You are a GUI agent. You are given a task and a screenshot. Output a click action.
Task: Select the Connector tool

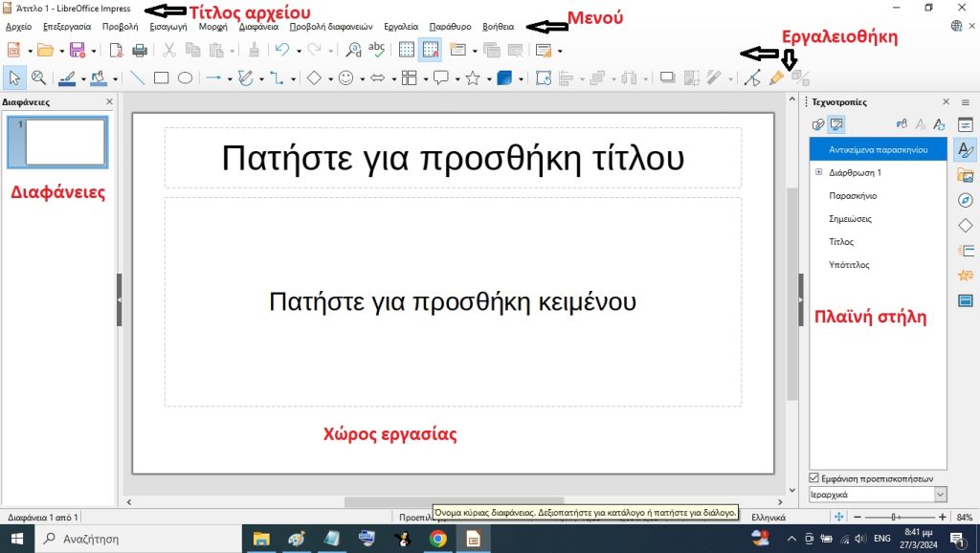coord(277,78)
